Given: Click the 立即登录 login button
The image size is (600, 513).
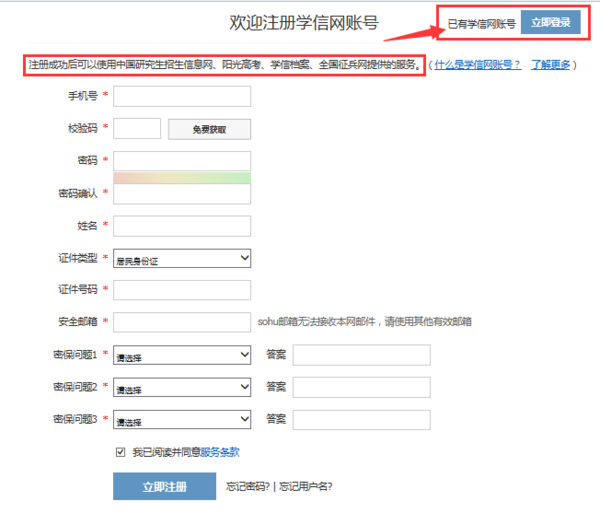Looking at the screenshot, I should click(551, 22).
